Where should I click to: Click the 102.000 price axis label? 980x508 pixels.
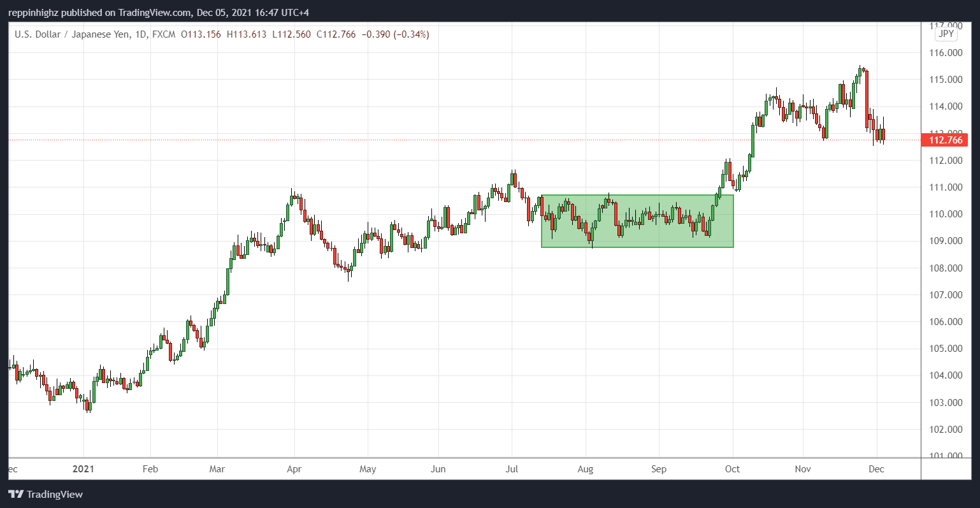946,430
